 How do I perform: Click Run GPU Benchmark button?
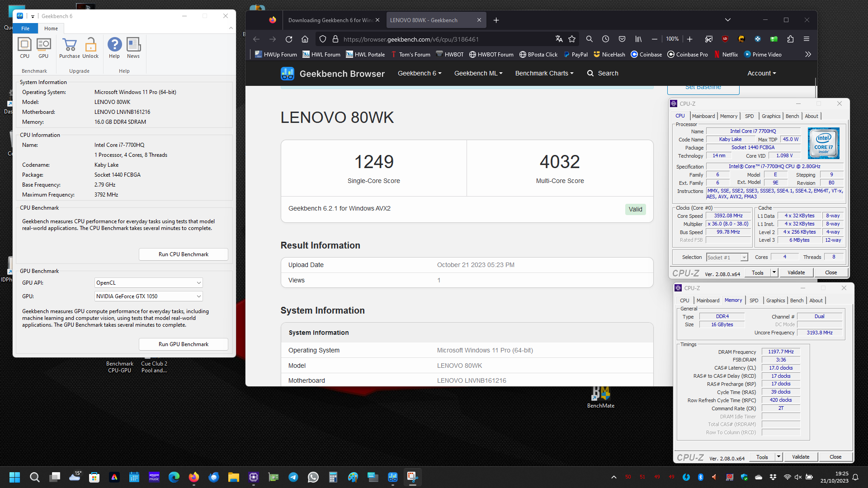pos(184,344)
